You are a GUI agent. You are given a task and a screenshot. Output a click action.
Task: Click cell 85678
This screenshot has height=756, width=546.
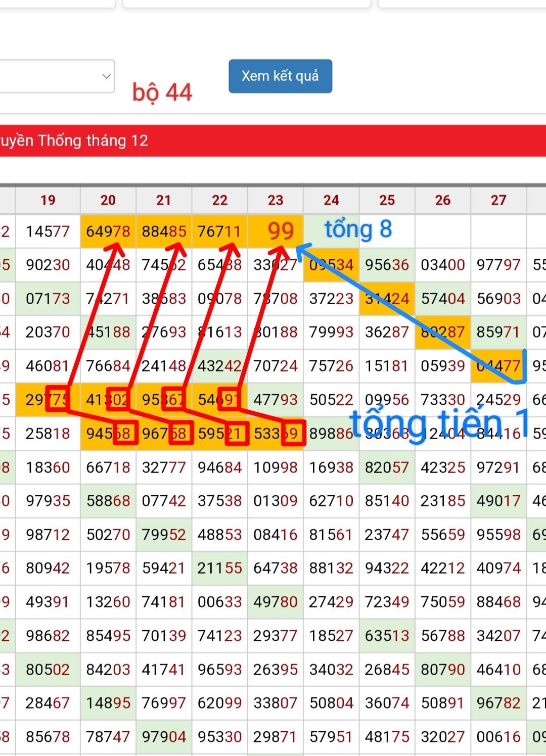coord(48,737)
